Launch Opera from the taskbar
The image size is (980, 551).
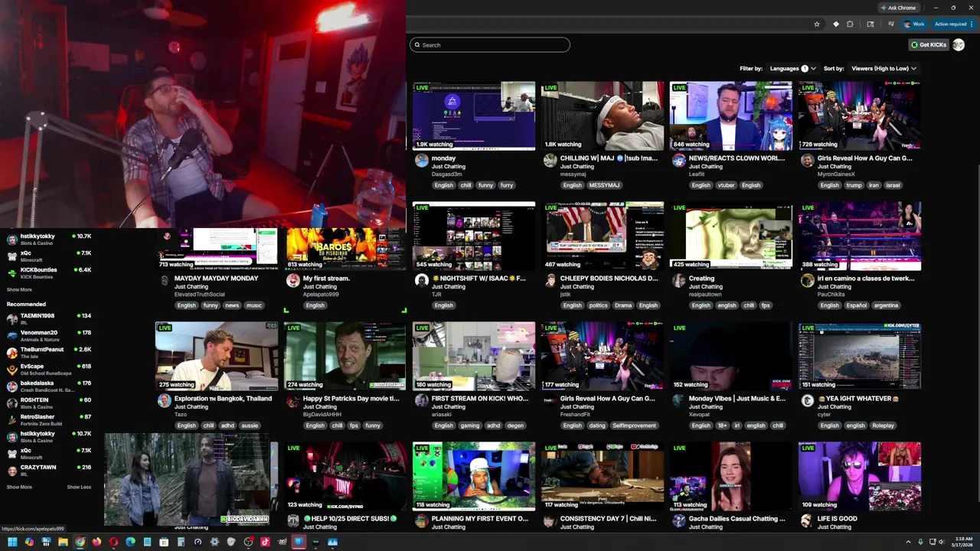pos(113,542)
